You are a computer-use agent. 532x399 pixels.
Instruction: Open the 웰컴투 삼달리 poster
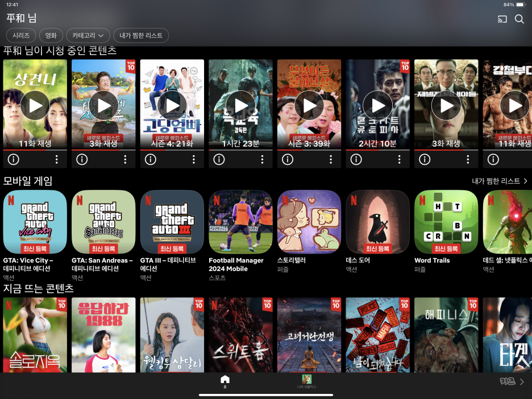point(172,335)
